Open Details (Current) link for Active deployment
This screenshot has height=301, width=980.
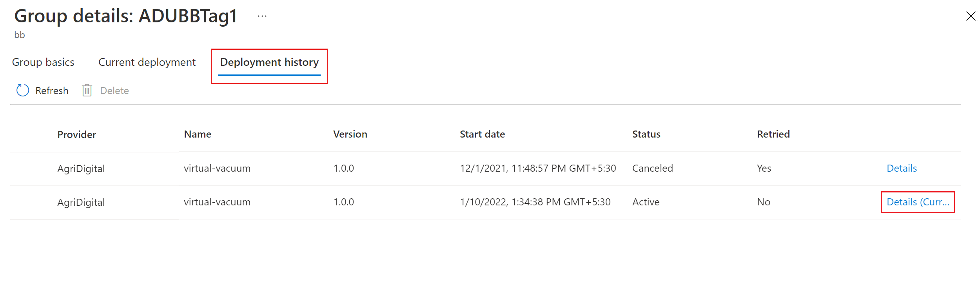click(918, 202)
